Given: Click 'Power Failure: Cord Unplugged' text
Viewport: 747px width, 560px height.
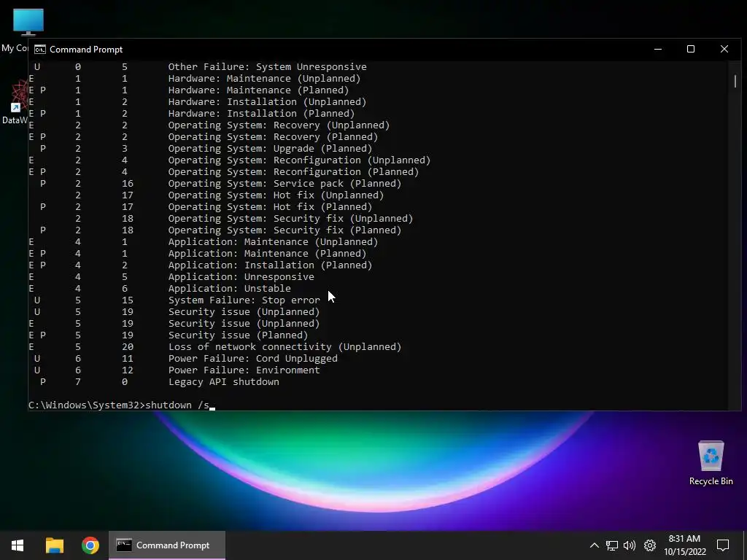Looking at the screenshot, I should [x=253, y=359].
